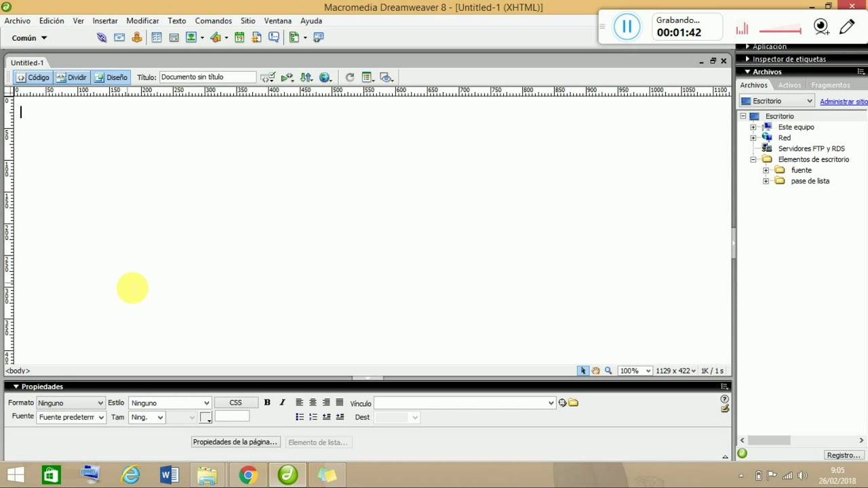Screen dimensions: 868x488
Task: Insert a comment icon
Action: point(274,38)
